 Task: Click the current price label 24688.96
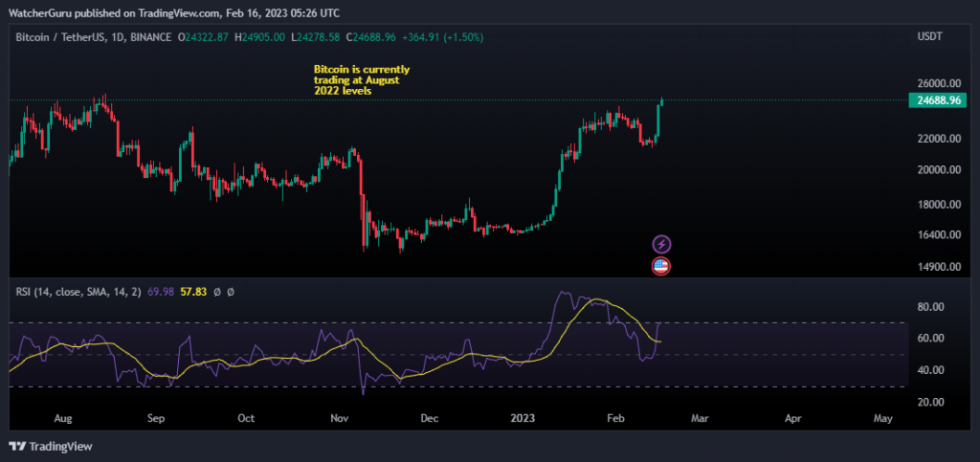click(x=938, y=99)
